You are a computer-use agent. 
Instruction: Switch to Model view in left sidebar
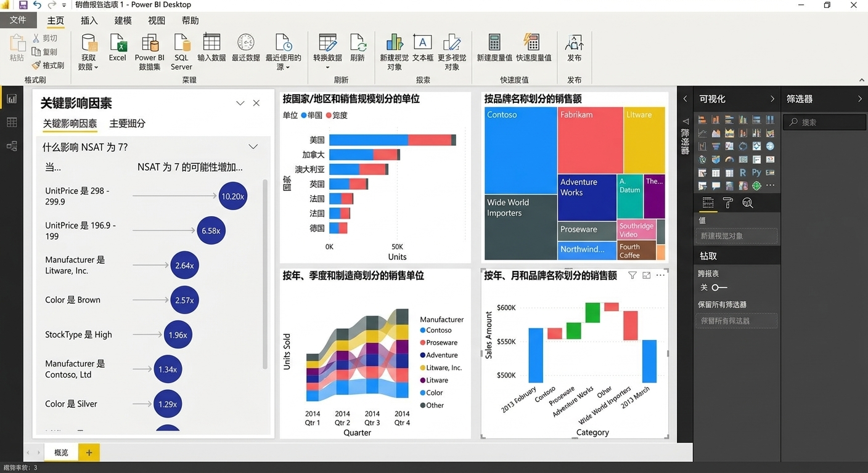pyautogui.click(x=12, y=146)
